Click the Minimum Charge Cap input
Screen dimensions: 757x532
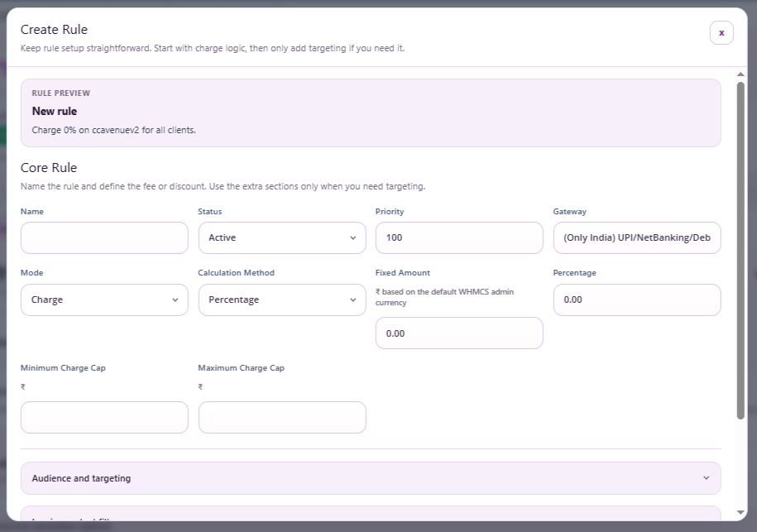tap(103, 417)
